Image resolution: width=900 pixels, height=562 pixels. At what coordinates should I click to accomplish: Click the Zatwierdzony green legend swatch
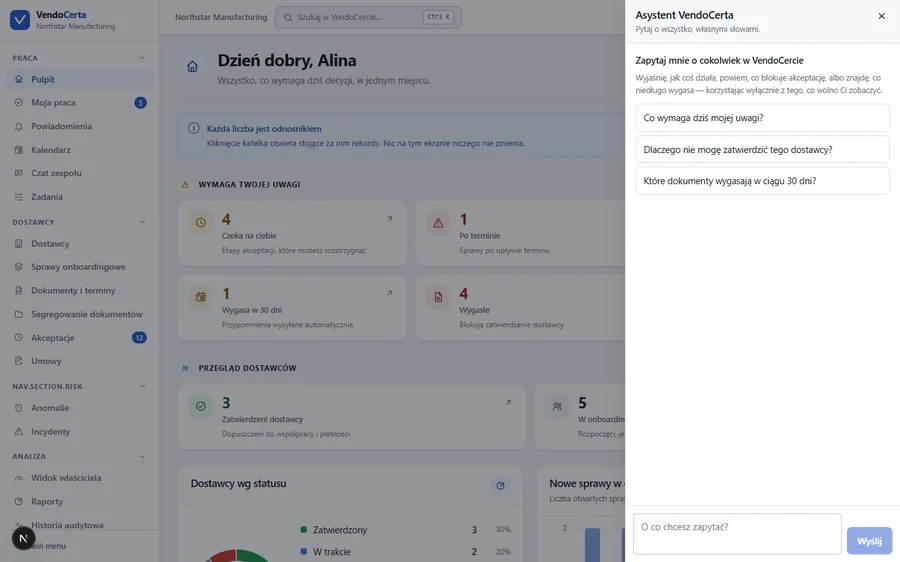pyautogui.click(x=304, y=529)
